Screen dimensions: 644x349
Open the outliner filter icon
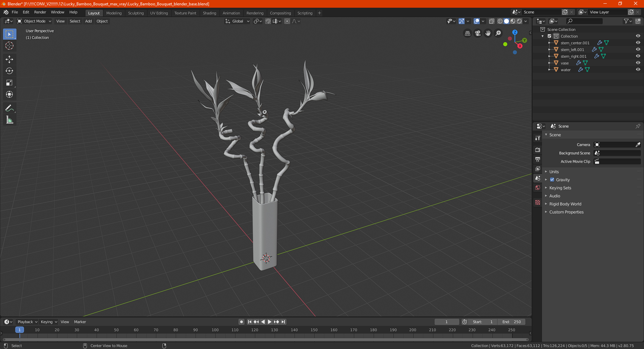[628, 21]
